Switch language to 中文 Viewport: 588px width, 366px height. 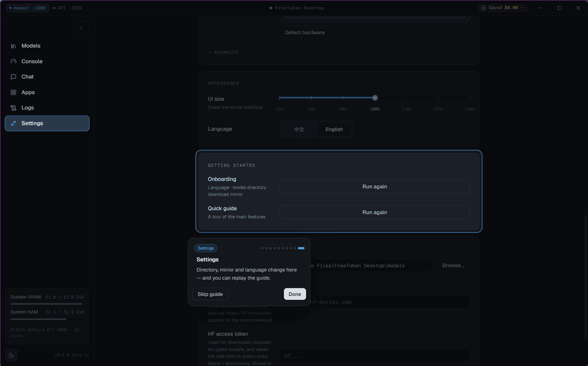(299, 129)
